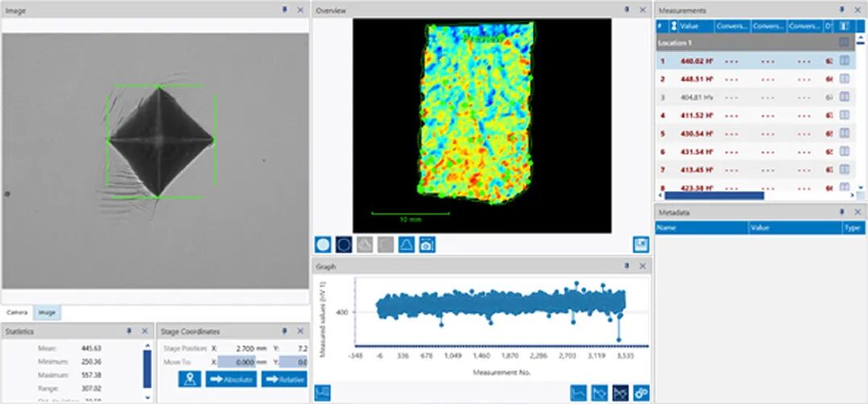Viewport: 868px width, 404px height.
Task: Click the first Convers... column header
Action: pos(733,26)
